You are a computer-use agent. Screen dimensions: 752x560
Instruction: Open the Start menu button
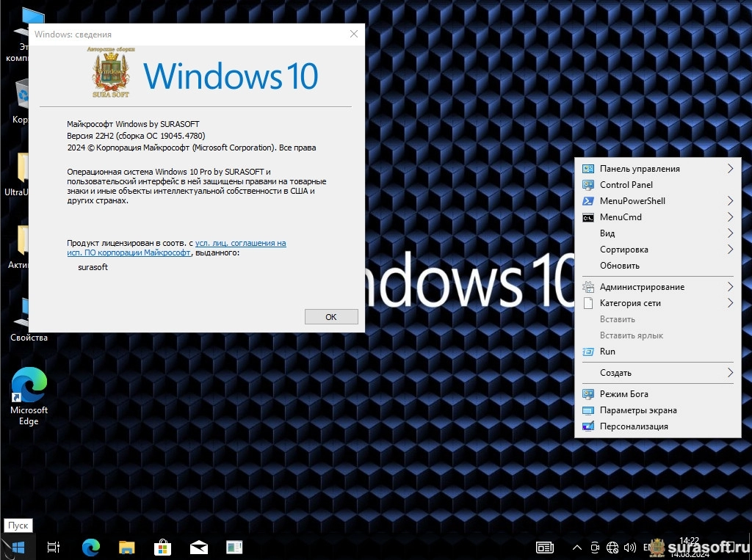tap(18, 547)
